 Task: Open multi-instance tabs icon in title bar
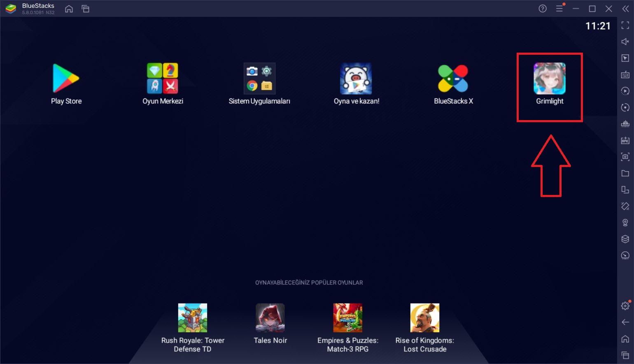pyautogui.click(x=86, y=9)
